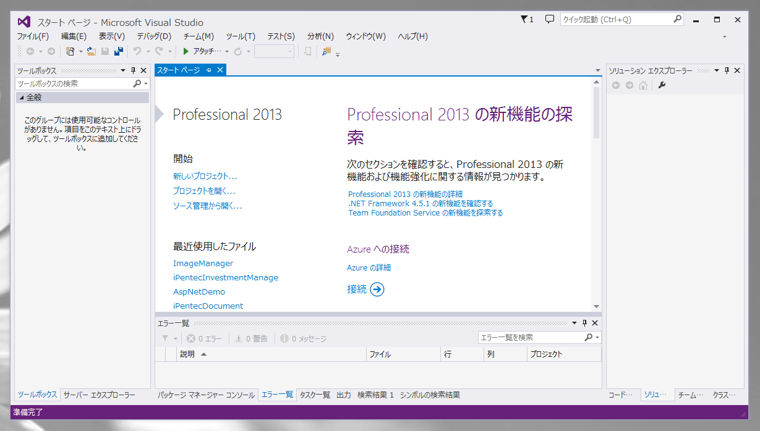Toggle the スタート ページ tab pin
The image size is (760, 431).
[209, 70]
